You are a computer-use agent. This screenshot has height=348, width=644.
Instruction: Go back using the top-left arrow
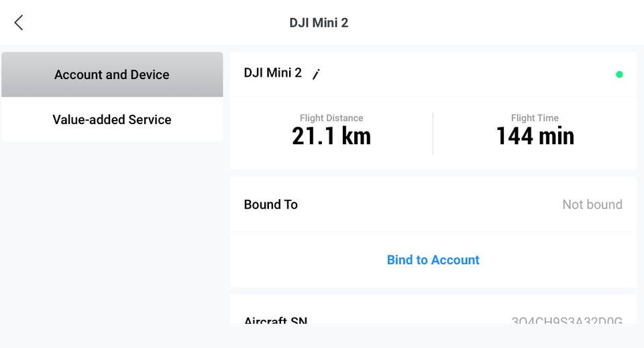(19, 23)
